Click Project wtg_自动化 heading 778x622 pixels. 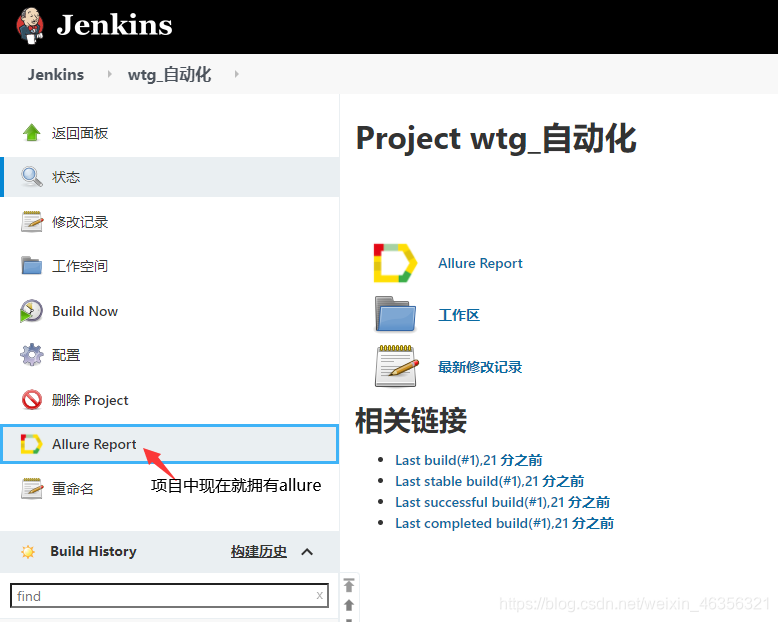[x=496, y=138]
